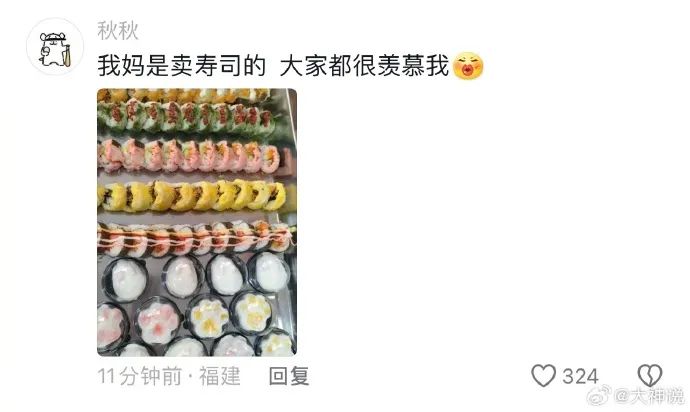
Task: Reply using the 回复 button
Action: point(289,376)
